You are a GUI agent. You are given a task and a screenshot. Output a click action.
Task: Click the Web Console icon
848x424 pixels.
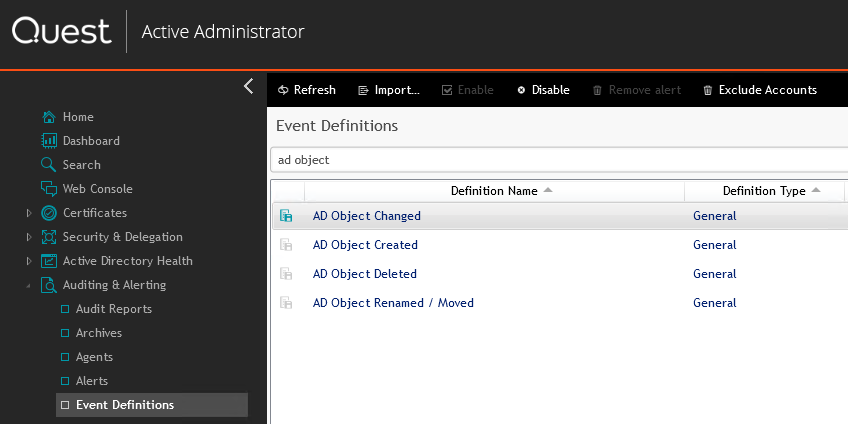coord(49,189)
